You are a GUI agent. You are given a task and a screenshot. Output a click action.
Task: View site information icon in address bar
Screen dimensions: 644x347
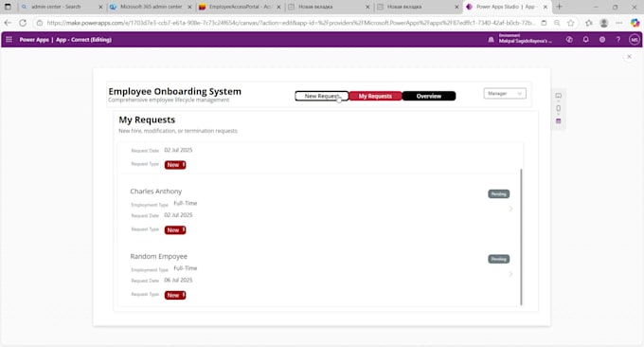click(x=40, y=23)
